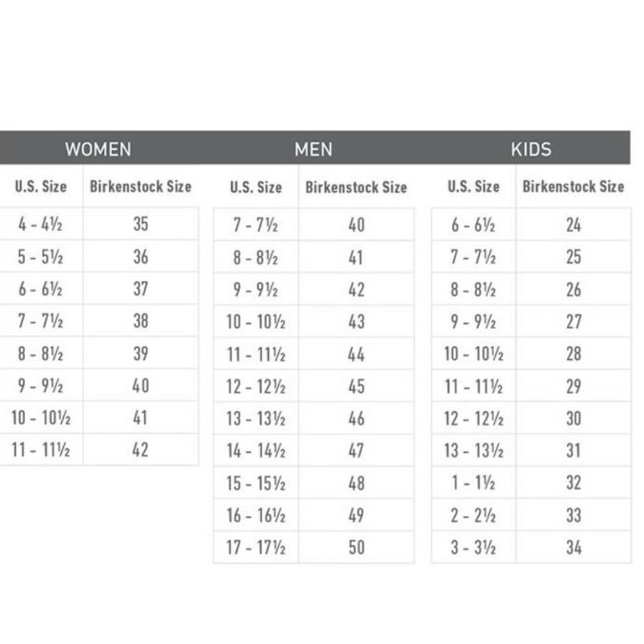Click women's U.S. Size column header
This screenshot has height=644, width=644.
(x=41, y=187)
